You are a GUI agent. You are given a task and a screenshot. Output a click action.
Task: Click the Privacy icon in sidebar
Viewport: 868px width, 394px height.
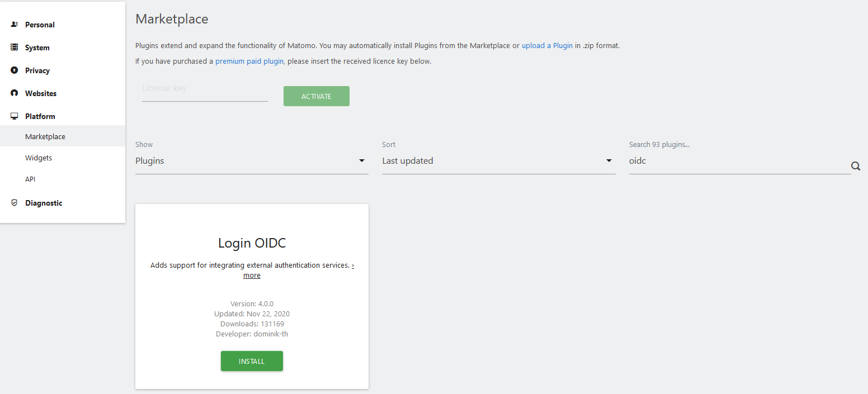(15, 70)
